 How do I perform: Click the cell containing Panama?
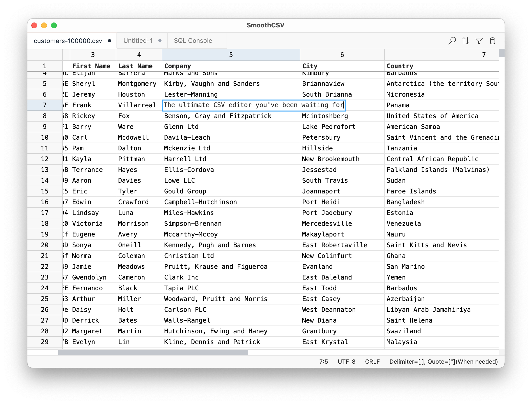398,105
